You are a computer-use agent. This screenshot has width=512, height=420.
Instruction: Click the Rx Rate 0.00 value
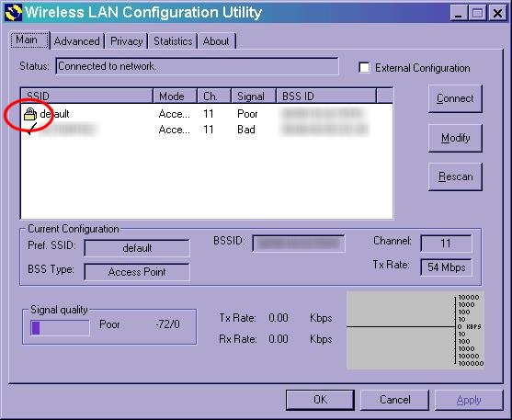tap(279, 339)
